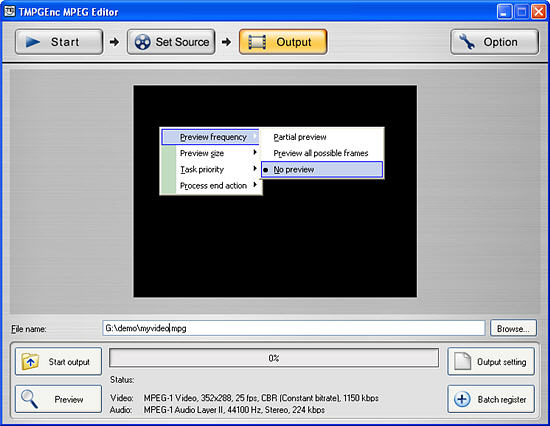
Task: Click the Output step label
Action: pyautogui.click(x=294, y=42)
